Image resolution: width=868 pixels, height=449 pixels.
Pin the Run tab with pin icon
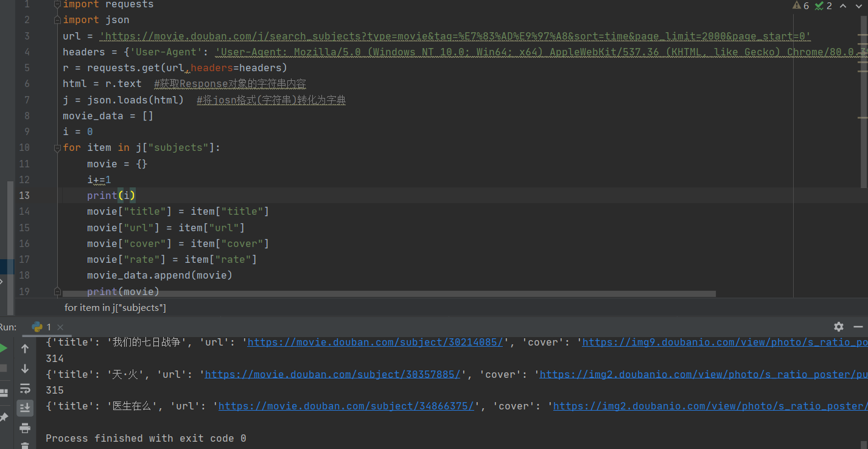pyautogui.click(x=3, y=417)
